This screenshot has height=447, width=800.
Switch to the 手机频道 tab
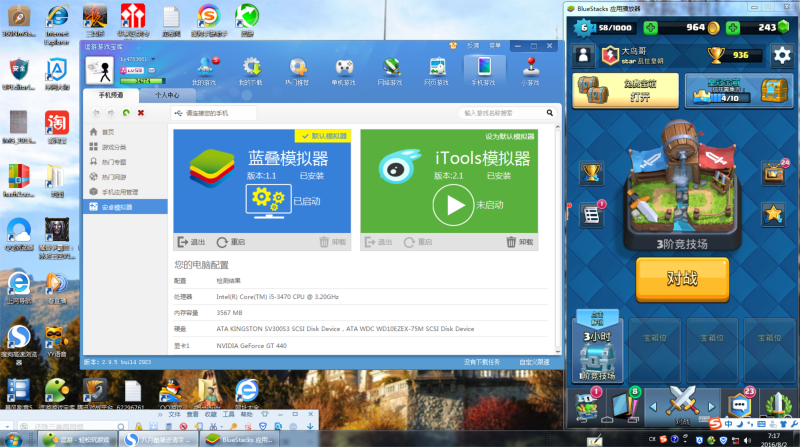pos(111,95)
